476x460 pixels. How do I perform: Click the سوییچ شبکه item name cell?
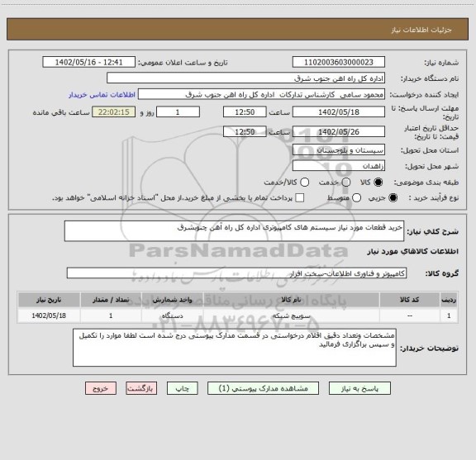pos(291,315)
